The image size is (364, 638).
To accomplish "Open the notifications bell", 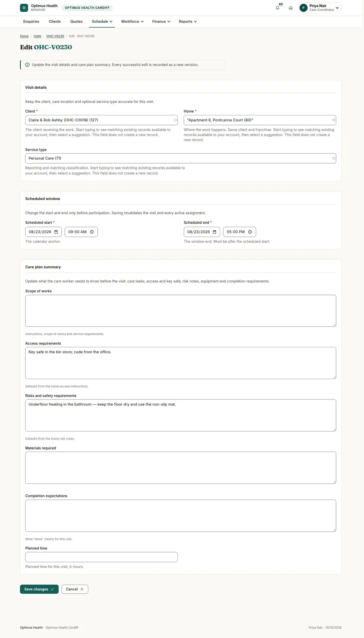I will pos(278,8).
